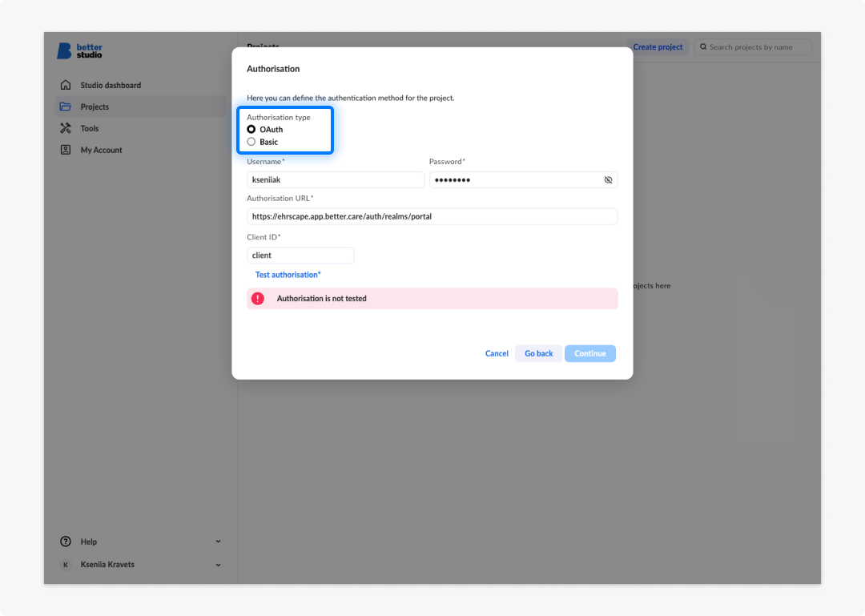Viewport: 865px width, 616px height.
Task: Click the Better Studio logo
Action: (x=80, y=50)
